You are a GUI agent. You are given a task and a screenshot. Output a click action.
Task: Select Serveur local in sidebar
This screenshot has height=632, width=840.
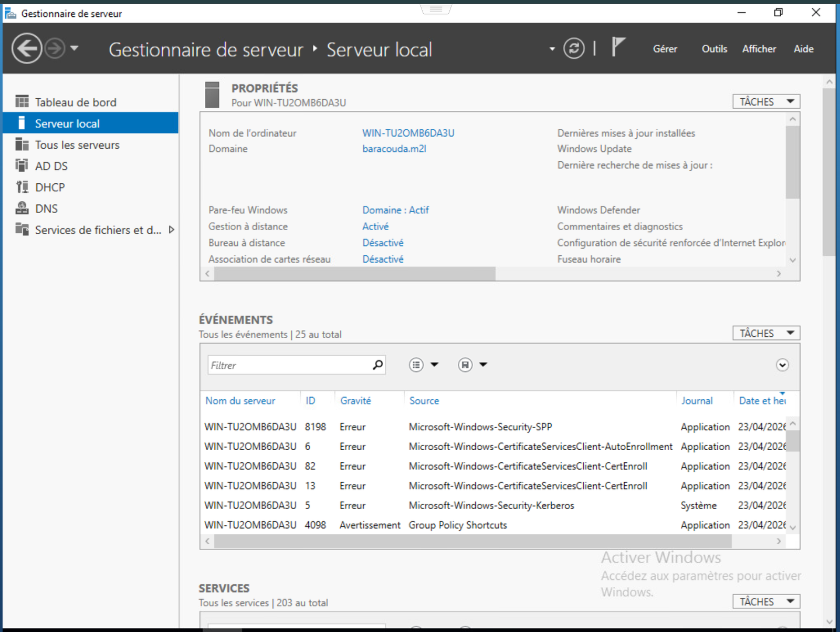[x=90, y=123]
